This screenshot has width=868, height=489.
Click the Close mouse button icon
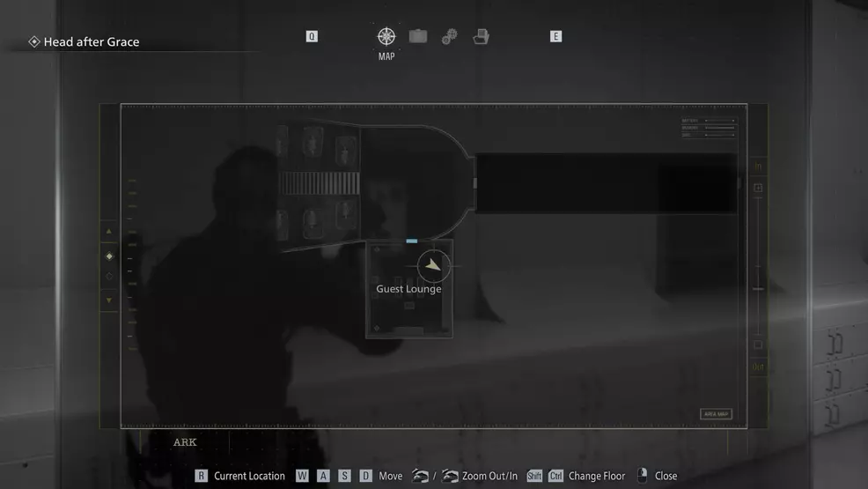[642, 475]
